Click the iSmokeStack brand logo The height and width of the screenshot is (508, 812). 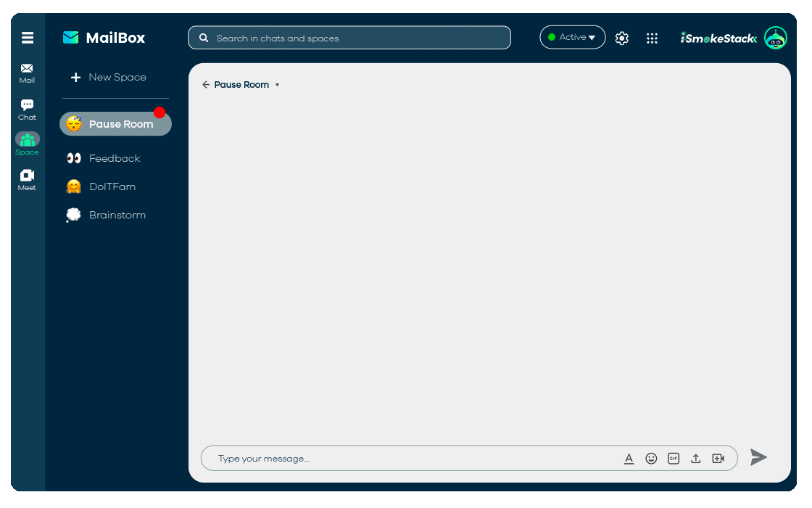coord(718,38)
